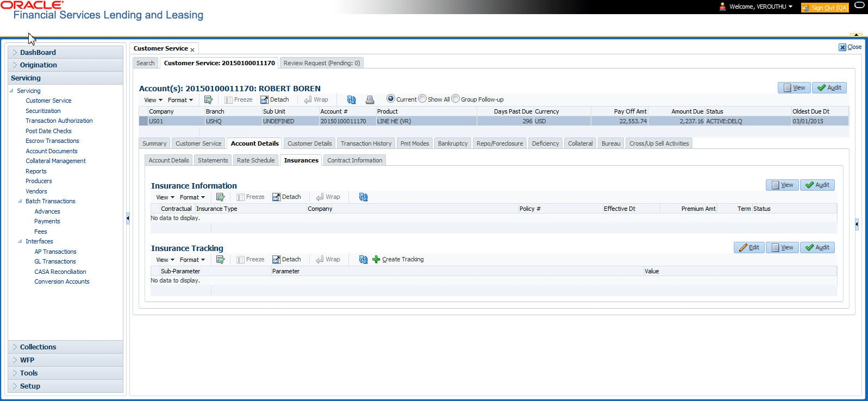Click Create Tracking in Insurance Tracking

point(398,260)
